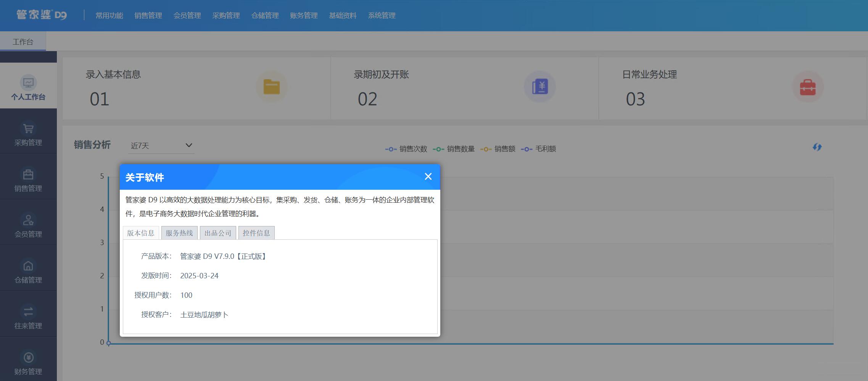This screenshot has width=868, height=381.
Task: Open the 采购管理 shopping cart sidebar icon
Action: coord(28,128)
